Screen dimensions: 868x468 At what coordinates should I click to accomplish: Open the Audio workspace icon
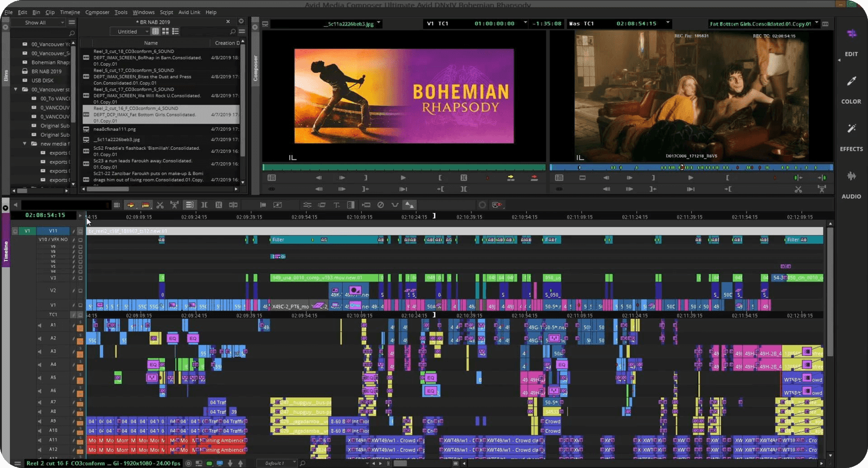click(x=851, y=176)
